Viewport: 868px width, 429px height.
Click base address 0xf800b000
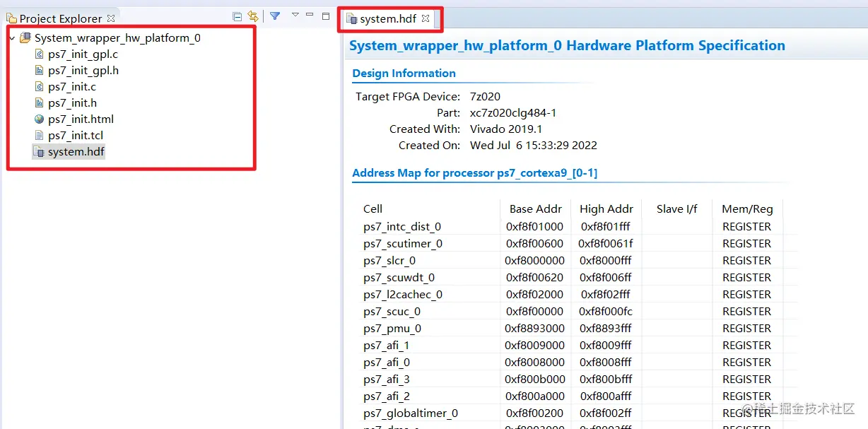(x=535, y=380)
